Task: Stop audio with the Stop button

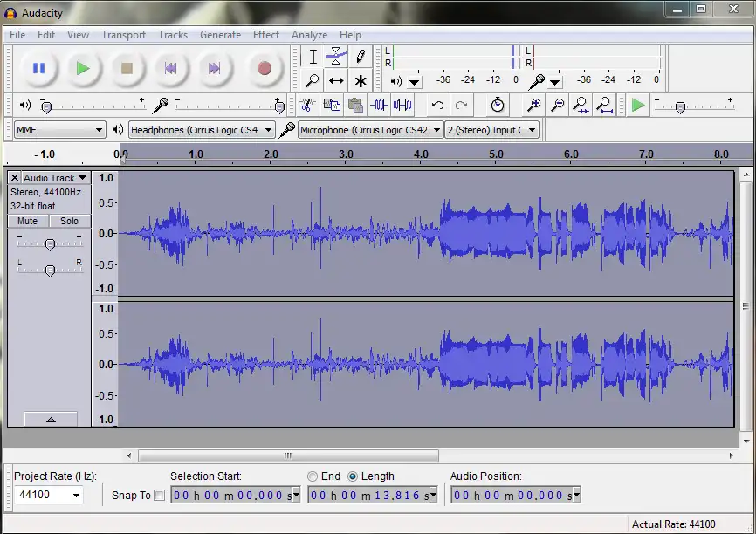Action: pos(127,68)
